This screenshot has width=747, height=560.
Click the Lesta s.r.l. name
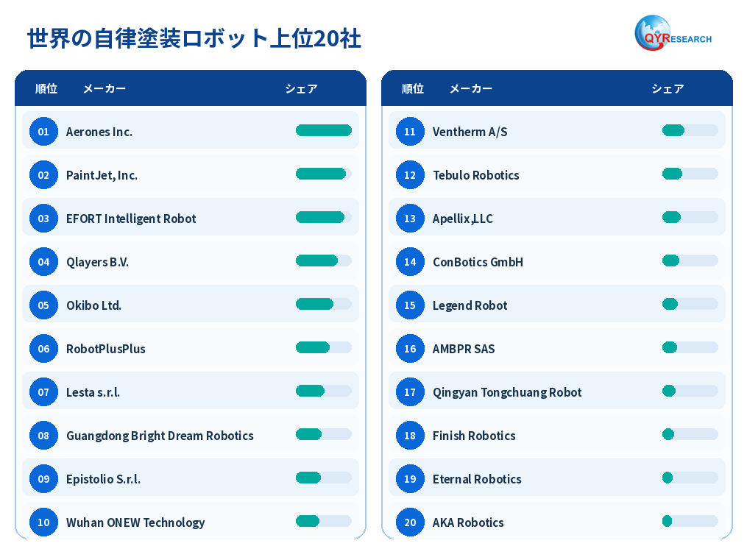point(93,392)
